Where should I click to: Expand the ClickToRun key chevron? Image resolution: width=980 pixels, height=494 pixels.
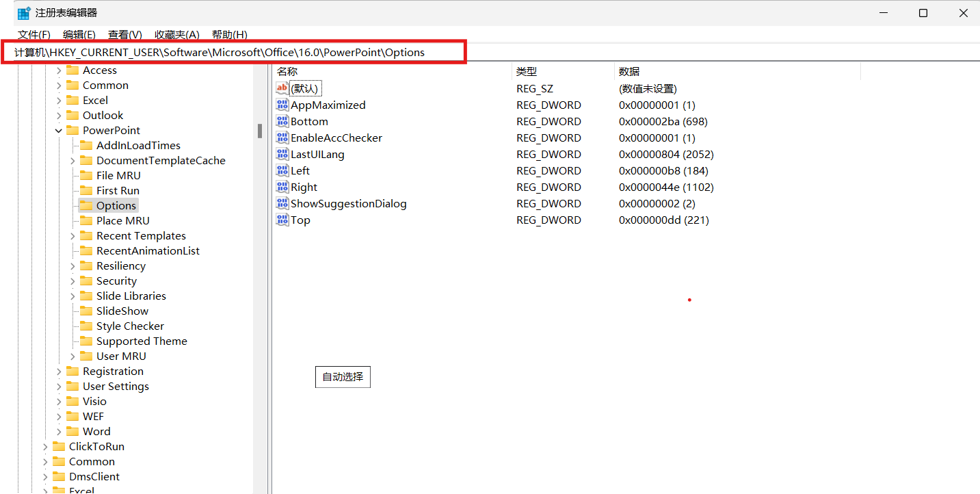coord(45,447)
